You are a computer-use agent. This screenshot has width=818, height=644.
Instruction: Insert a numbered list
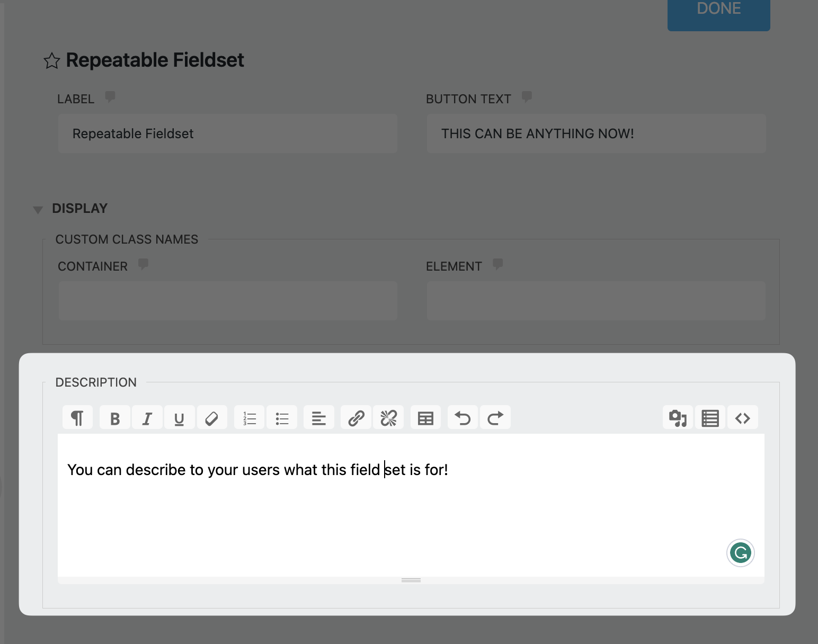(249, 418)
